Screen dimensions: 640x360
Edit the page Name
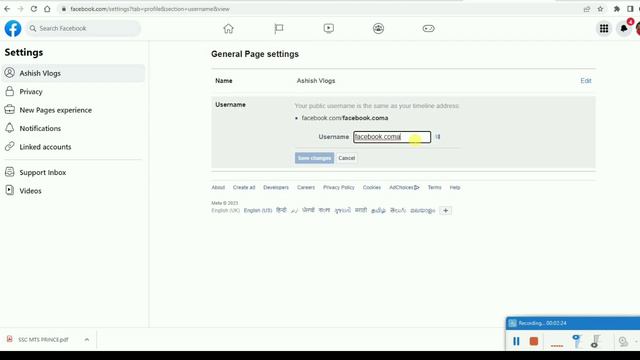[x=586, y=81]
